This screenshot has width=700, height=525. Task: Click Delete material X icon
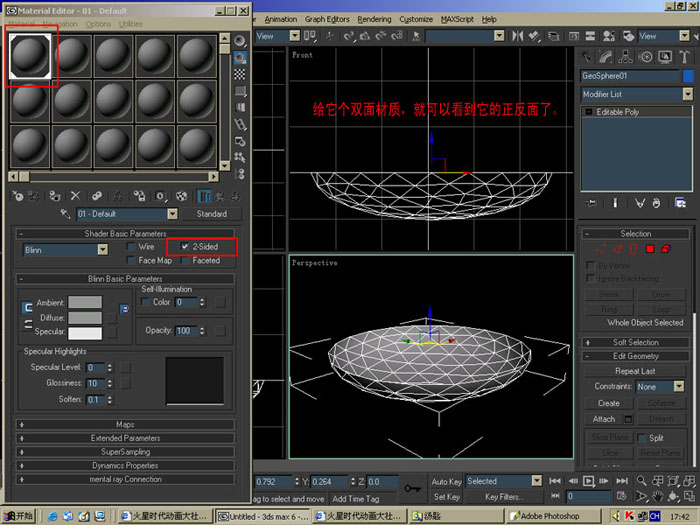75,196
